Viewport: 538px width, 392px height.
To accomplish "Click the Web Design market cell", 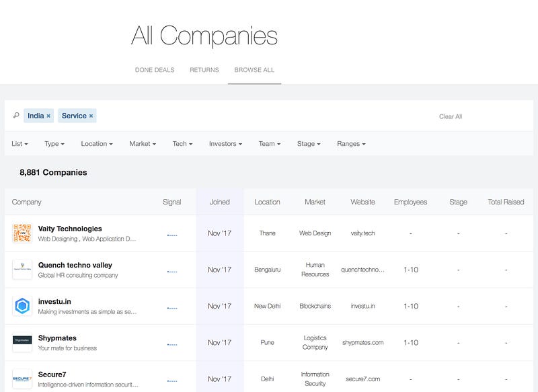I will point(315,233).
